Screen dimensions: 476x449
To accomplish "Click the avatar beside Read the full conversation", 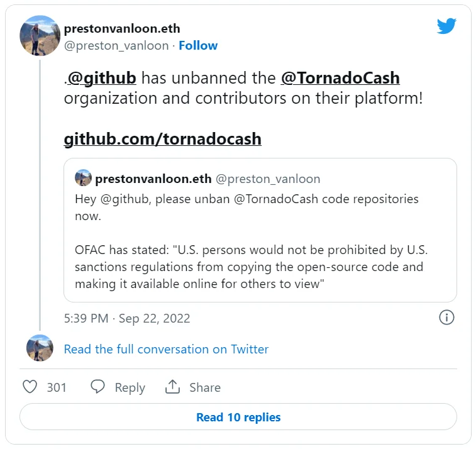I will (40, 348).
